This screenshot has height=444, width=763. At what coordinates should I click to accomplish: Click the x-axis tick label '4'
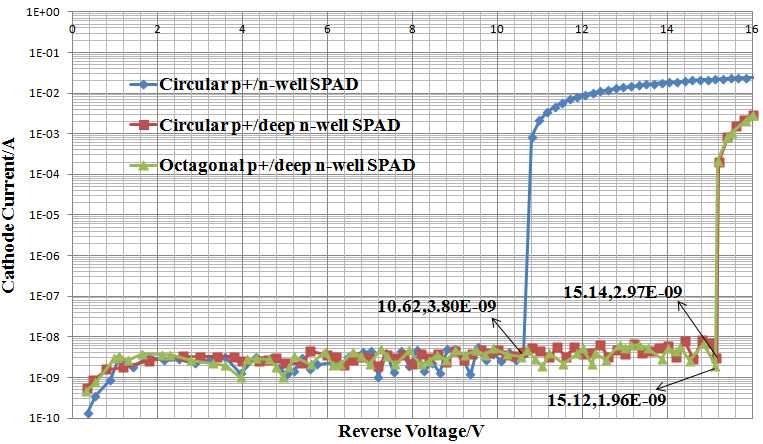click(x=242, y=29)
